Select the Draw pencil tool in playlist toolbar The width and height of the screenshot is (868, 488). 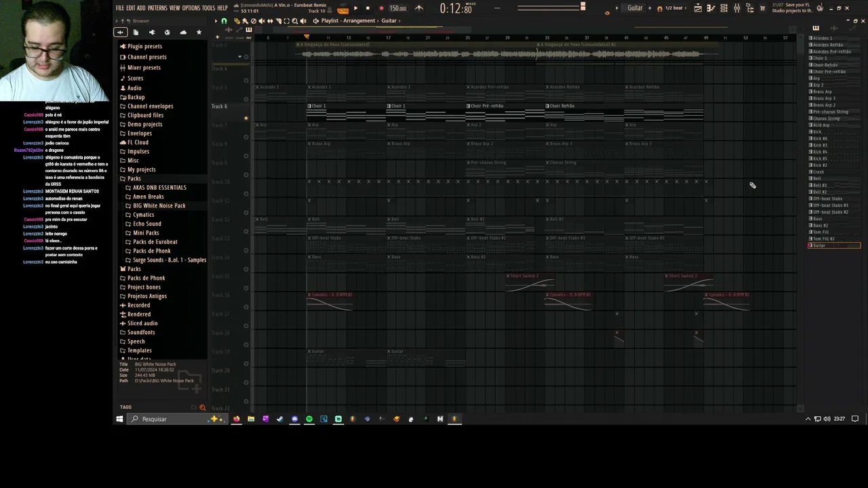(237, 21)
